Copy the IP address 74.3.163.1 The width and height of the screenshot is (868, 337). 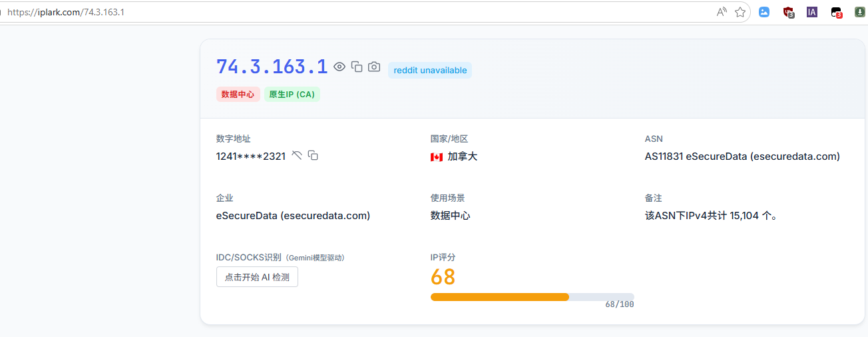[357, 67]
